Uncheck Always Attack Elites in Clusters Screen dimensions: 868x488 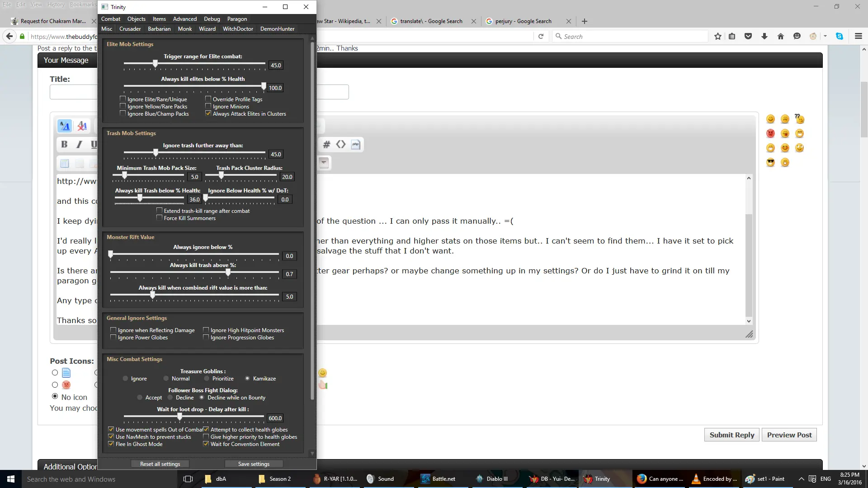click(208, 113)
